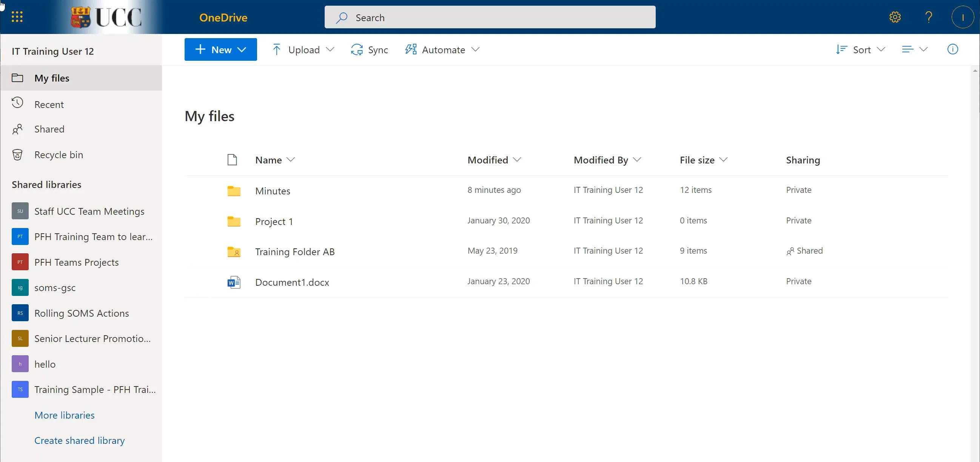The image size is (980, 462).
Task: Click the More libraries link
Action: (64, 415)
